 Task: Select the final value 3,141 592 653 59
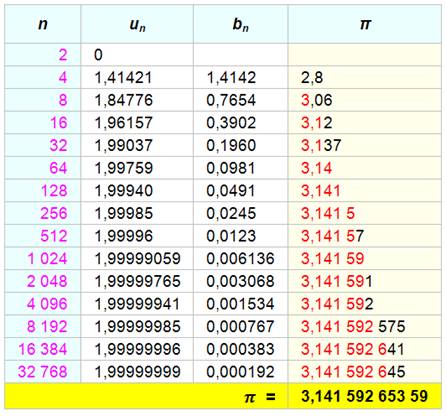[365, 396]
